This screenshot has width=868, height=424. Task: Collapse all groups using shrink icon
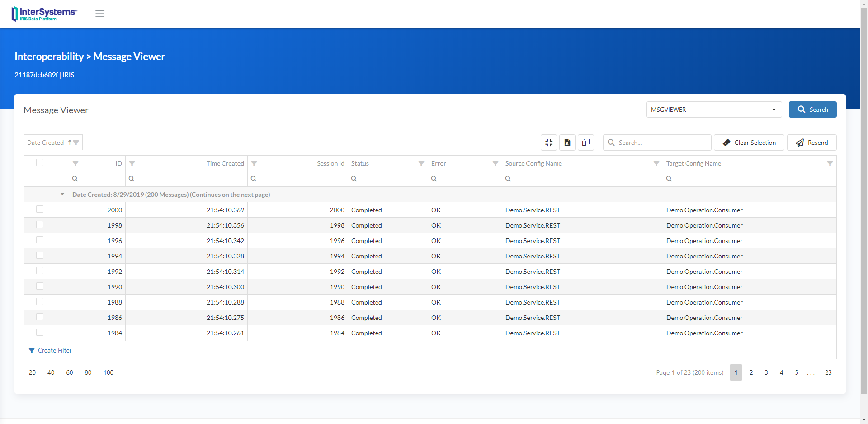(549, 143)
